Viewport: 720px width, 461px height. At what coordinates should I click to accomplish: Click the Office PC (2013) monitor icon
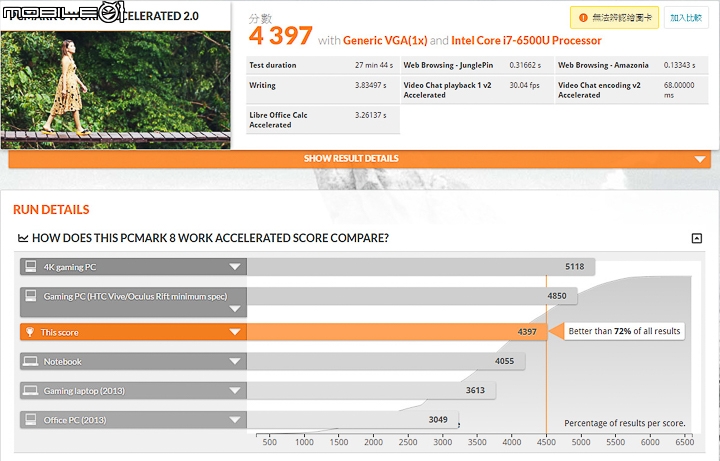(x=31, y=419)
